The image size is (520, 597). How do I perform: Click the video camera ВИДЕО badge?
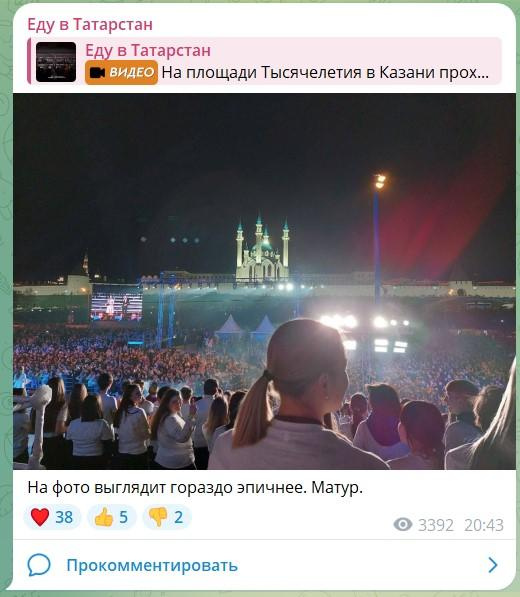tap(121, 72)
